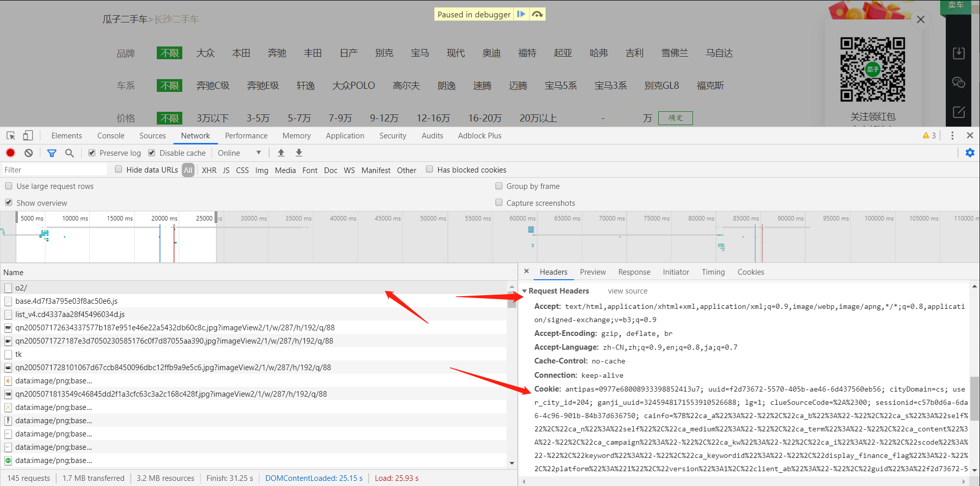Toggle device toolbar icon
Viewport: 980px width, 486px height.
coord(28,135)
